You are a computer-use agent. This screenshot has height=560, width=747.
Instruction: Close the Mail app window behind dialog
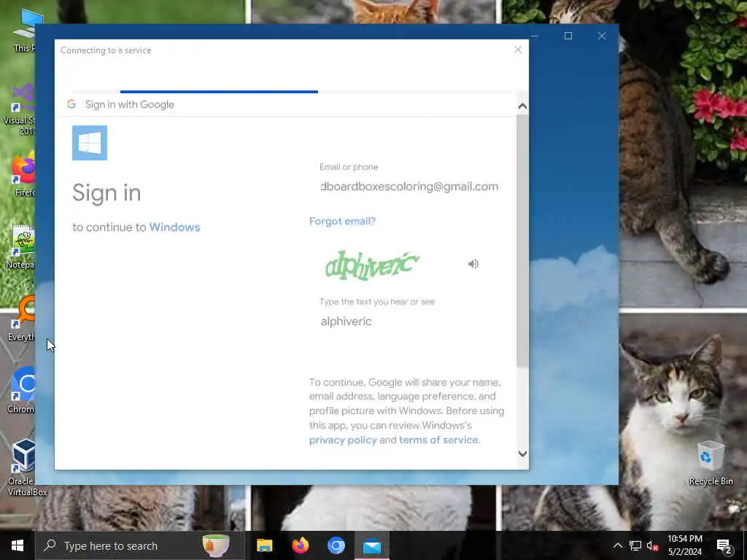coord(602,36)
